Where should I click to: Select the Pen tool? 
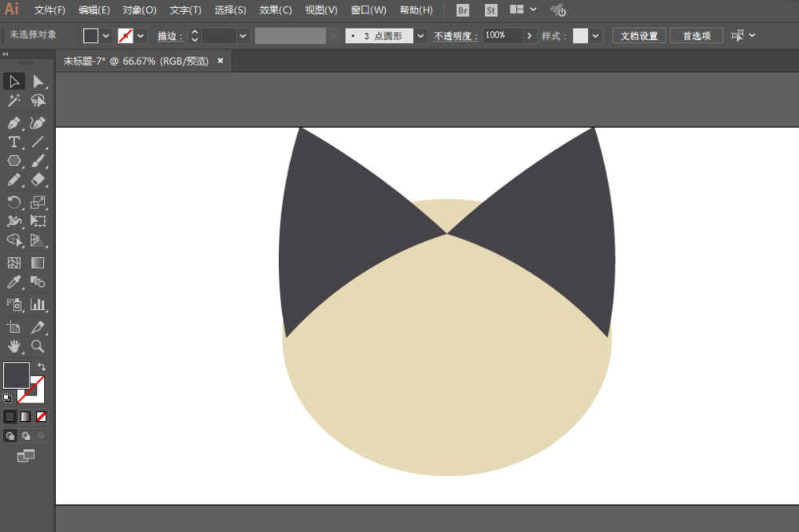14,123
